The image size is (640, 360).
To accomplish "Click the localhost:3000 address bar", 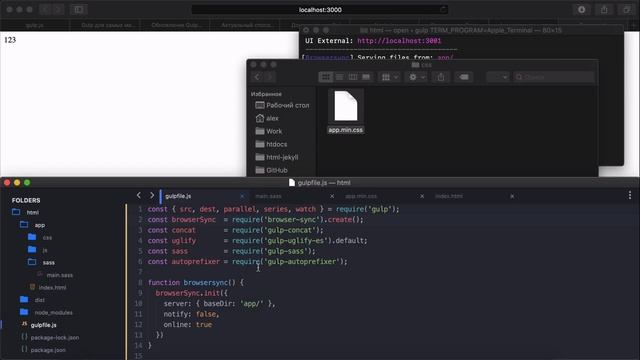I will (x=320, y=9).
